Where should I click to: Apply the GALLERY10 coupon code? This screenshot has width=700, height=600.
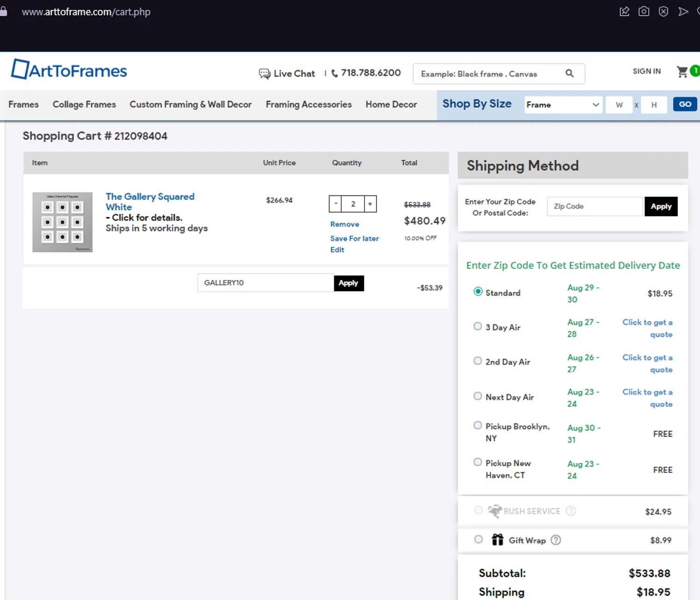pos(349,283)
